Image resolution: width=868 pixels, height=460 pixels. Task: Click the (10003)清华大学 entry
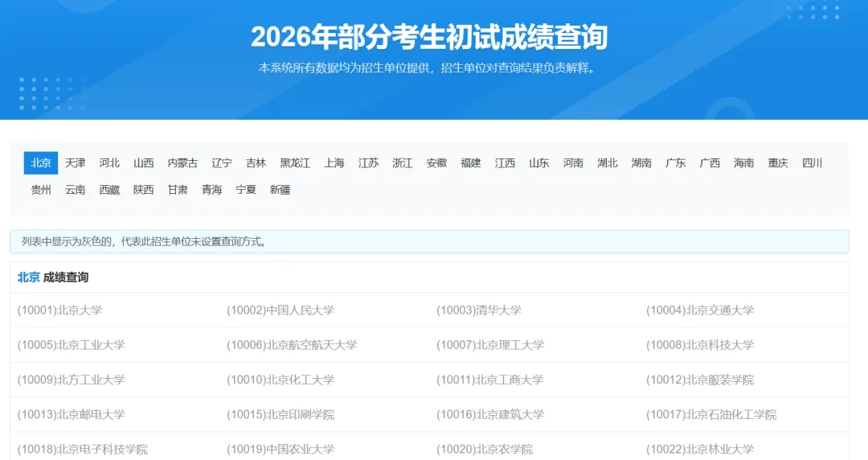[479, 310]
